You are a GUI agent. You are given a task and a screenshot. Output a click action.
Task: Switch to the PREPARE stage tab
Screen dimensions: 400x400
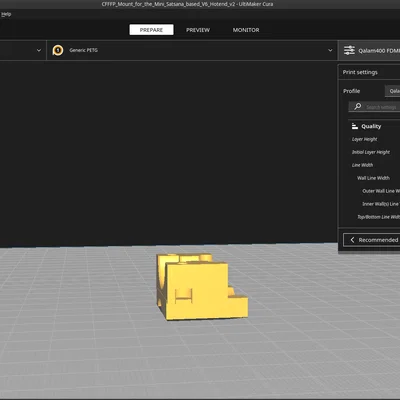point(151,30)
